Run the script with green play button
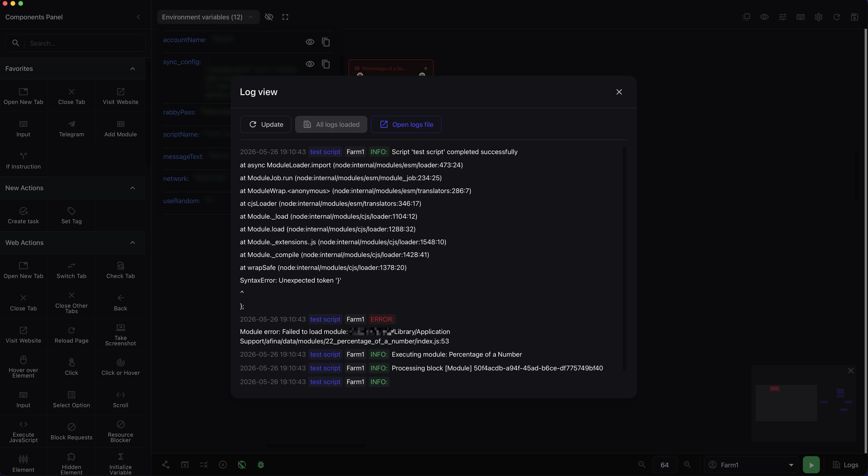The width and height of the screenshot is (868, 476). pyautogui.click(x=811, y=465)
